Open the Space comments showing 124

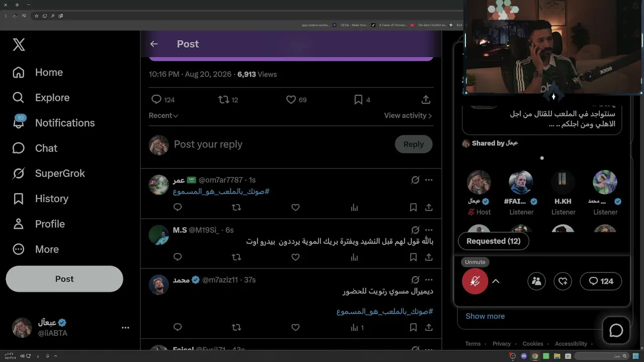tap(601, 282)
